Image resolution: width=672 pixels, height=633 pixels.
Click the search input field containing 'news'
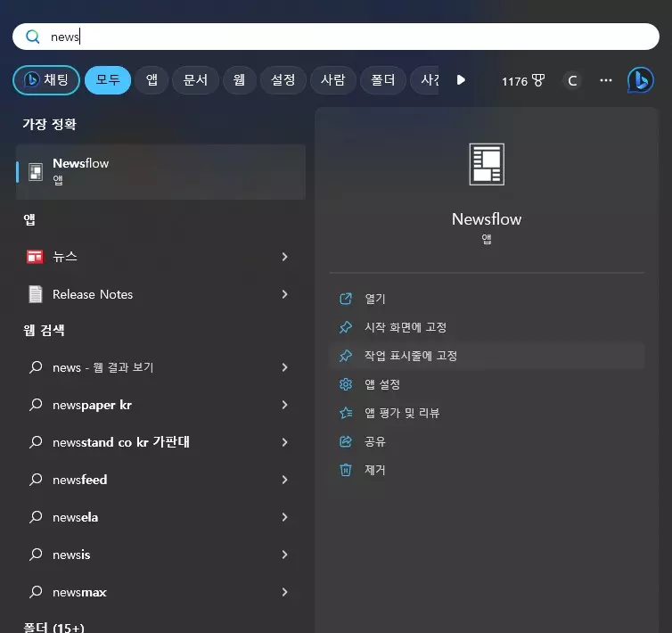336,37
